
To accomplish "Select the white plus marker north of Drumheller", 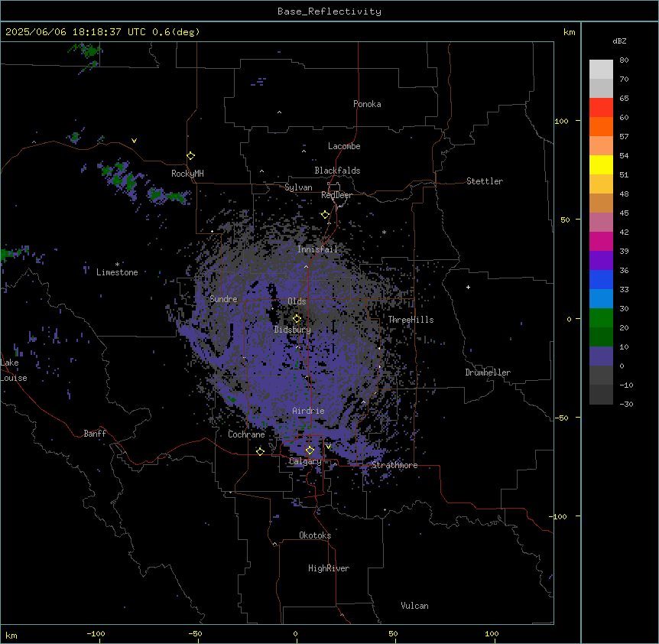I will [x=468, y=287].
